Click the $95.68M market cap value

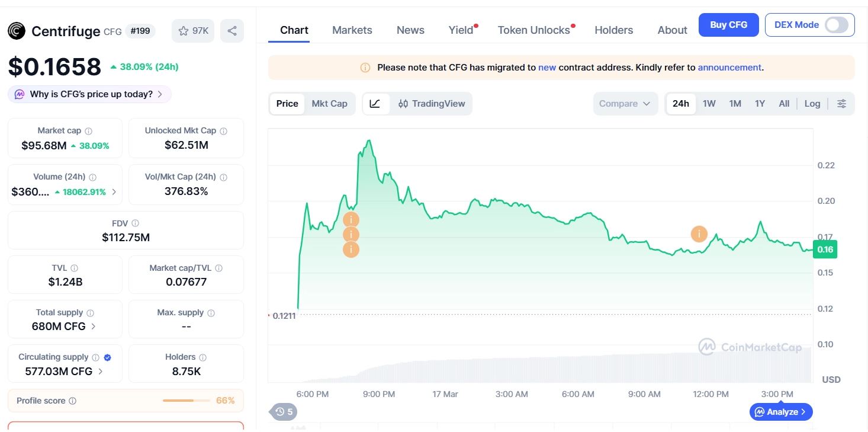pyautogui.click(x=44, y=146)
